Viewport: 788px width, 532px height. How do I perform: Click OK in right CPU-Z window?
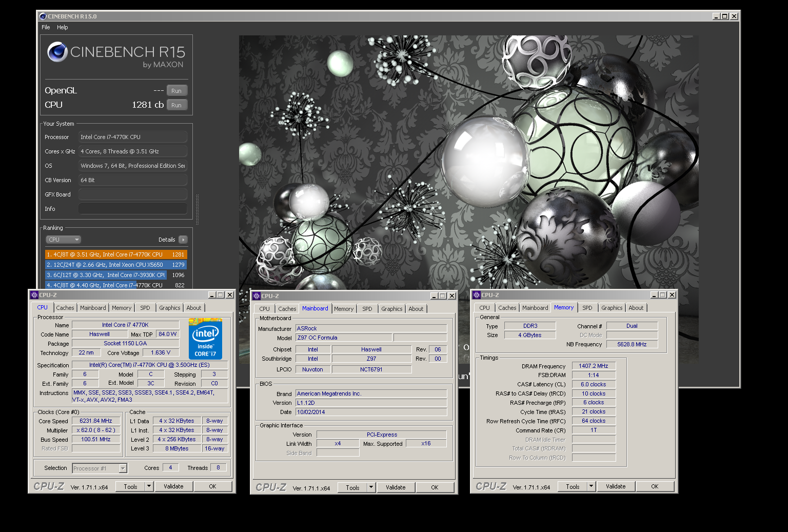point(655,486)
